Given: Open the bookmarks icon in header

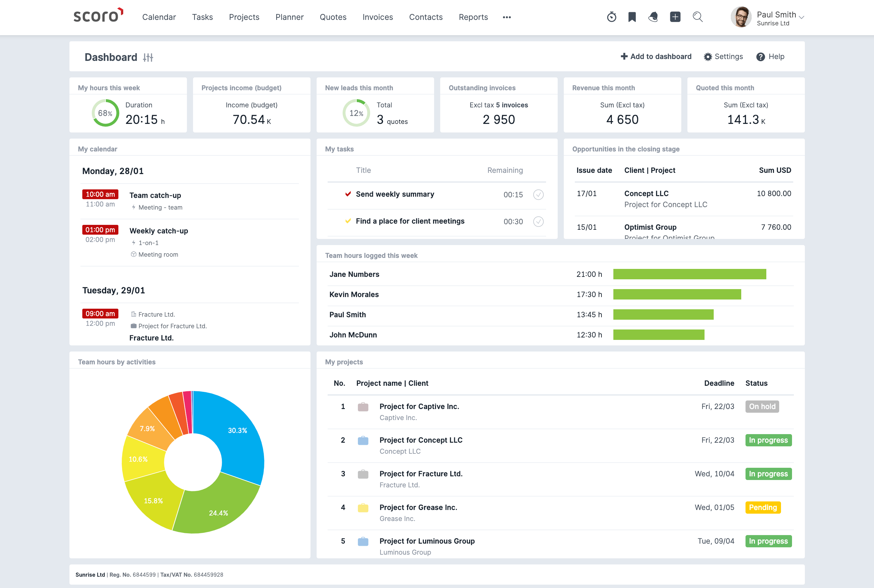Looking at the screenshot, I should (632, 17).
